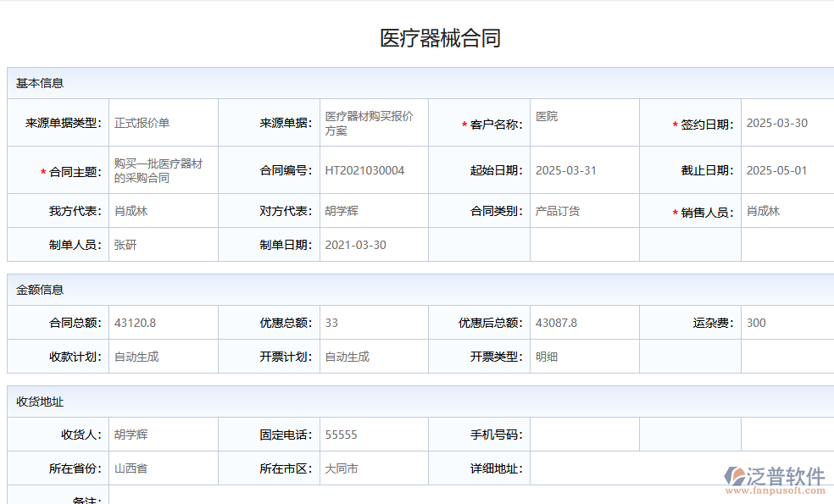The height and width of the screenshot is (504, 834).
Task: Open the 签约日期 field showing 2025-03-30
Action: (787, 123)
